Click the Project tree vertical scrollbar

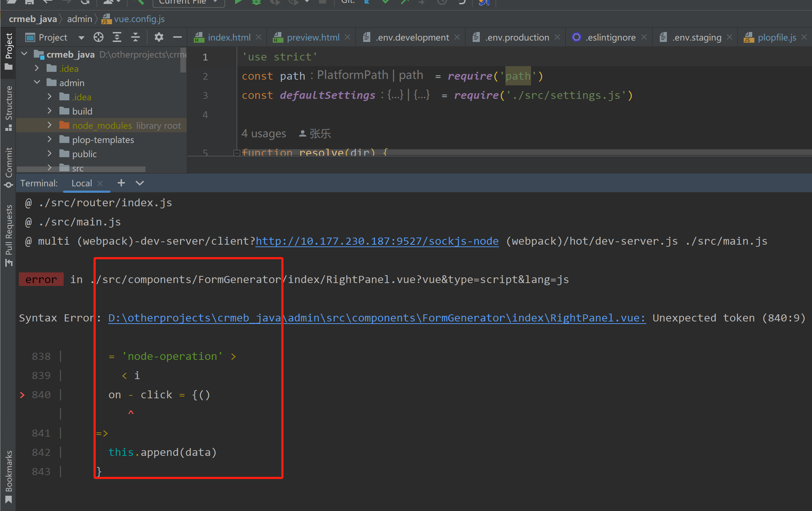coord(183,60)
